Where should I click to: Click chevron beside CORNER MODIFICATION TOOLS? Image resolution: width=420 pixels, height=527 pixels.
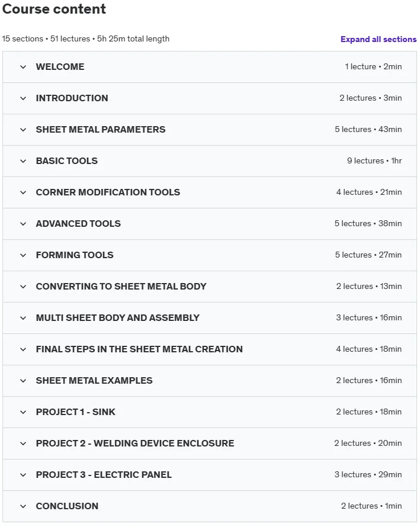pyautogui.click(x=23, y=192)
